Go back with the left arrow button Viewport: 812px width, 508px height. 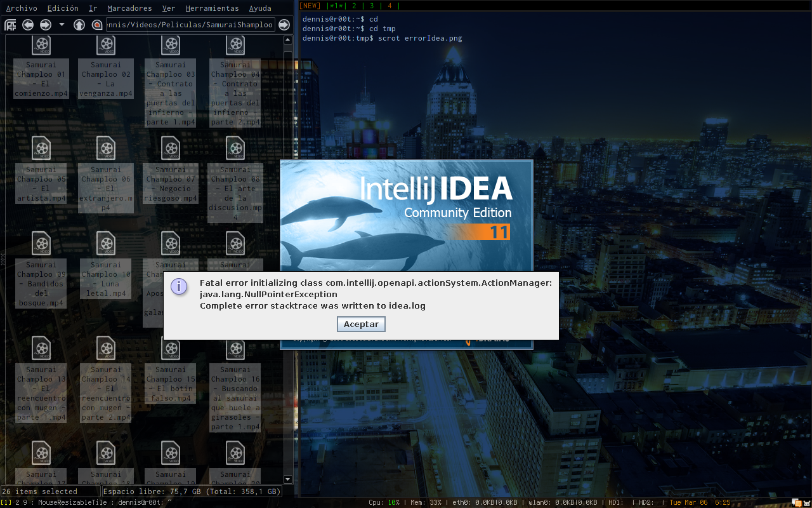pos(28,25)
